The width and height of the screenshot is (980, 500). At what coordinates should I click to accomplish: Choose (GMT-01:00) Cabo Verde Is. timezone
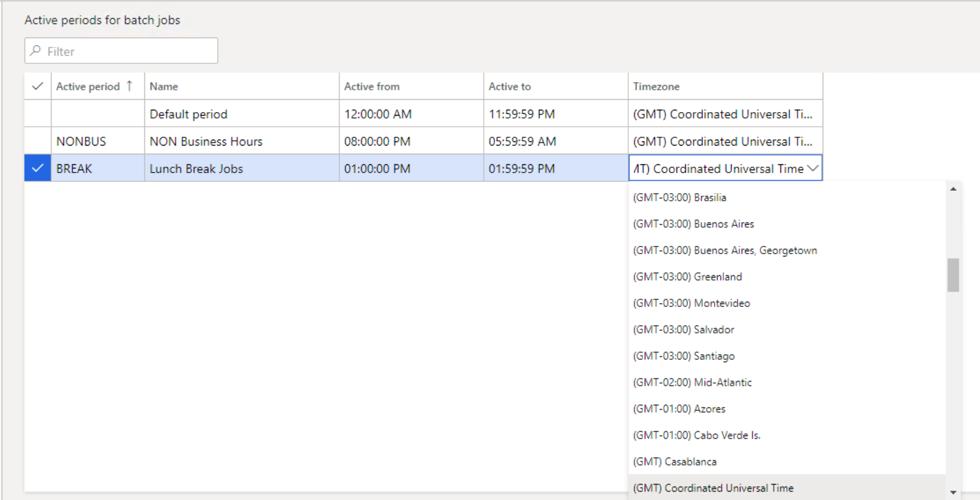pos(787,435)
